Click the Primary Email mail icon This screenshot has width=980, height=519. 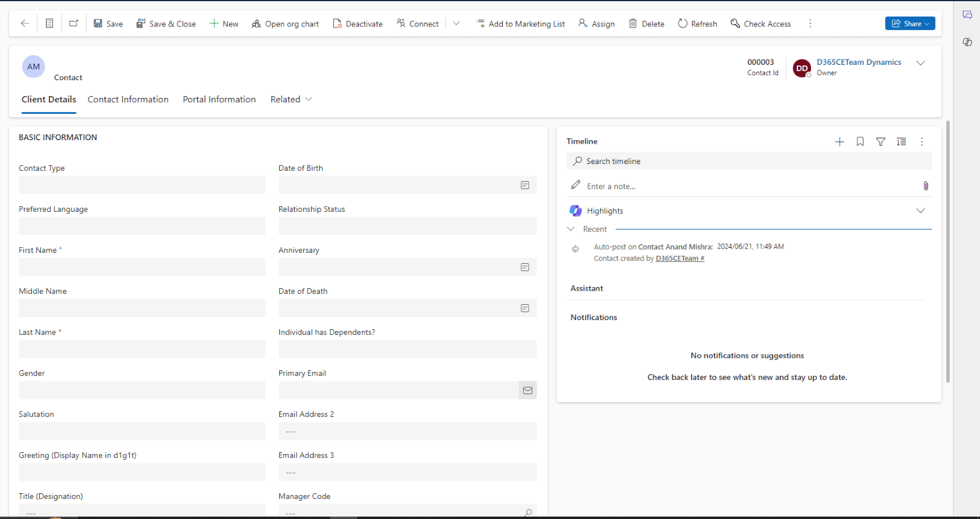coord(527,390)
